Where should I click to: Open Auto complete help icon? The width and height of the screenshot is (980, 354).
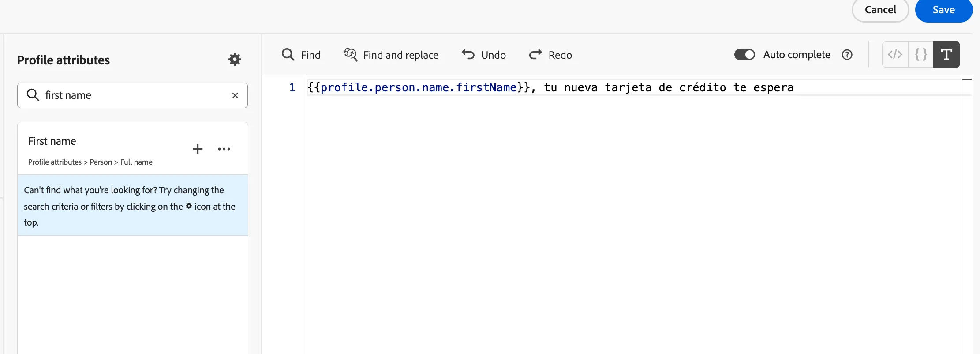coord(847,55)
